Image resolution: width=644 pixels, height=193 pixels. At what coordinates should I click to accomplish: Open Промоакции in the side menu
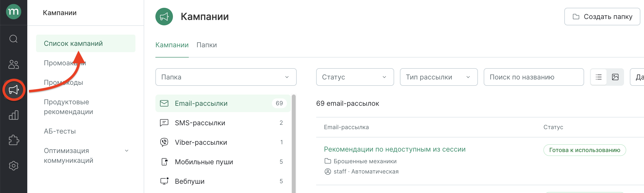pyautogui.click(x=65, y=63)
